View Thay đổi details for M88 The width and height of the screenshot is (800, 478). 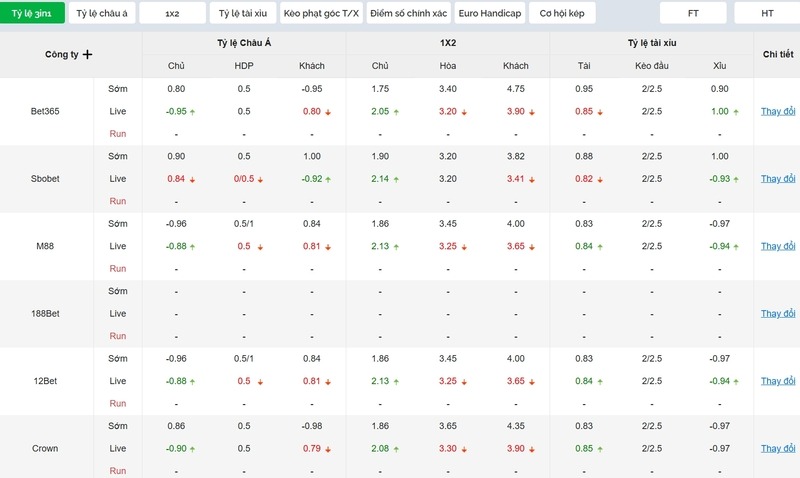tap(777, 246)
